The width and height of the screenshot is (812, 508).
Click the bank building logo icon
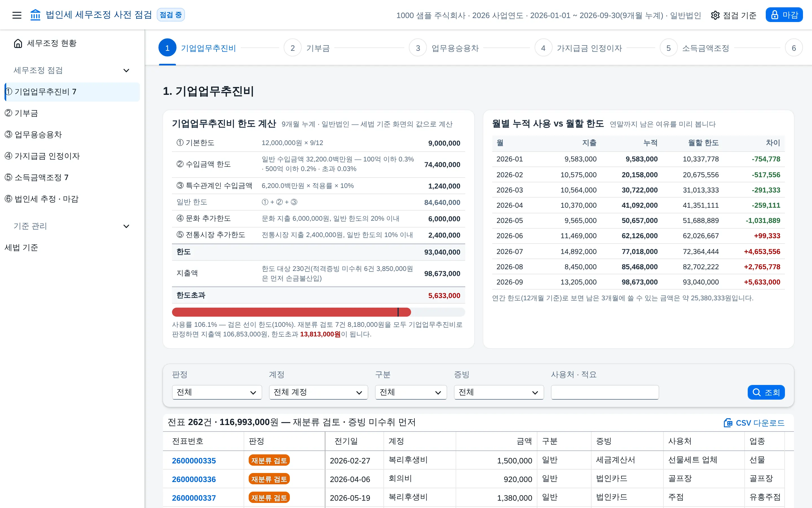tap(35, 15)
